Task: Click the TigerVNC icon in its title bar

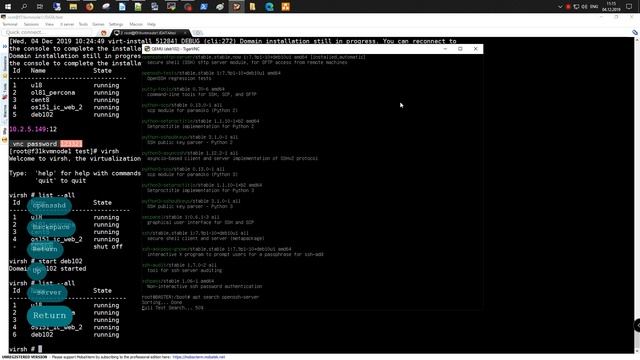Action: click(x=147, y=49)
